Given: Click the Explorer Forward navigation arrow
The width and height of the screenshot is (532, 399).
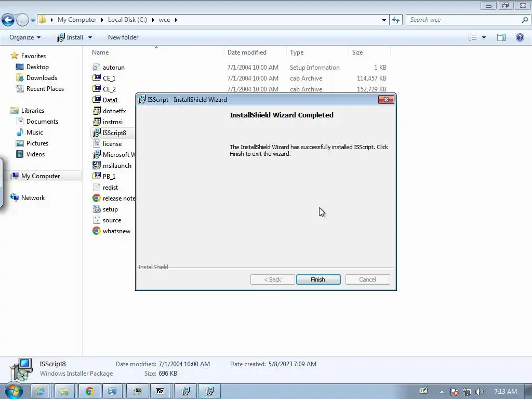Looking at the screenshot, I should (x=22, y=20).
